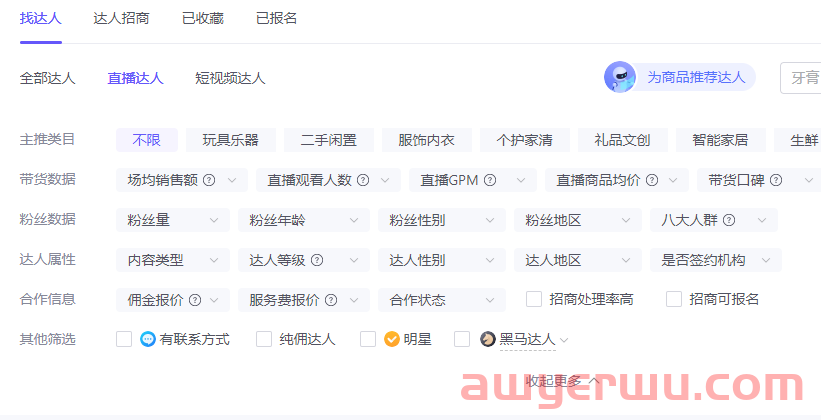Expand the 粉丝性别 dropdown
Image resolution: width=821 pixels, height=420 pixels.
click(442, 220)
